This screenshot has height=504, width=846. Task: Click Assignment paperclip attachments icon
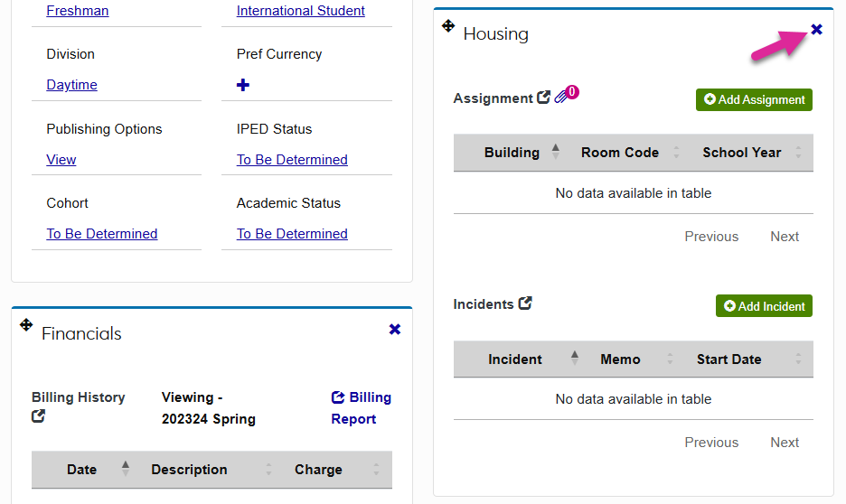click(x=562, y=97)
